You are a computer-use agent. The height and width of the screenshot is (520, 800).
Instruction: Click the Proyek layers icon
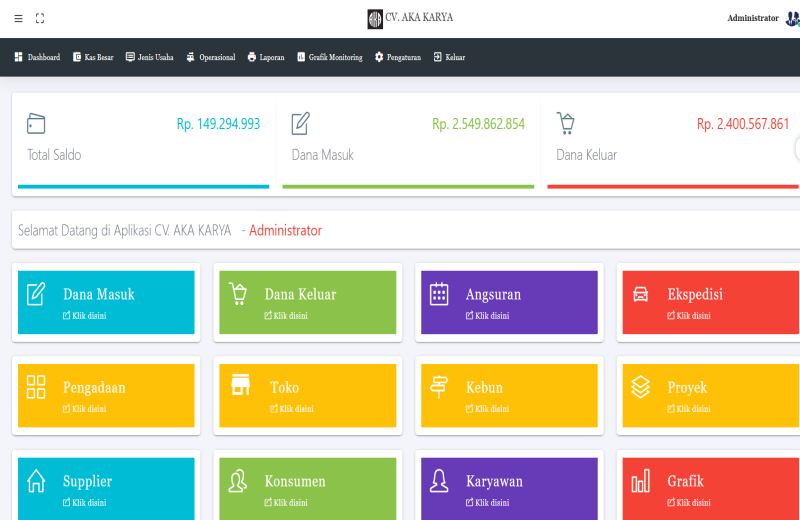[640, 387]
